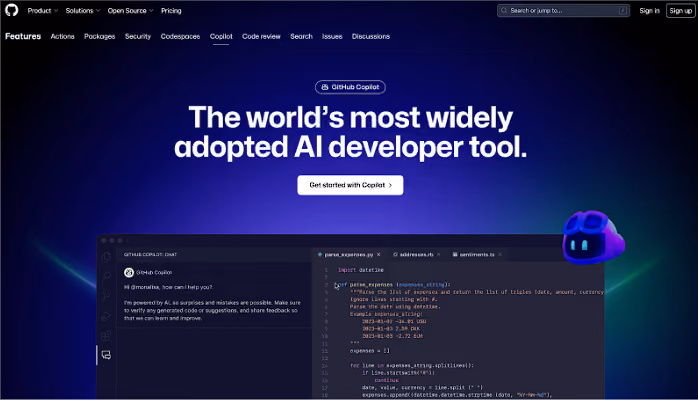Click the GitHub Copilot pill badge
698x400 pixels.
click(350, 87)
